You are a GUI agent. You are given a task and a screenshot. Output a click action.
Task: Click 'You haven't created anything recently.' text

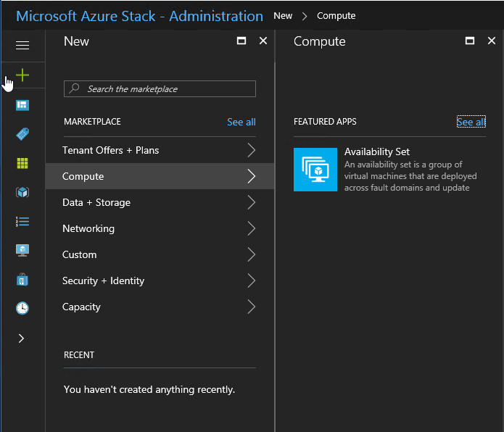pyautogui.click(x=149, y=390)
